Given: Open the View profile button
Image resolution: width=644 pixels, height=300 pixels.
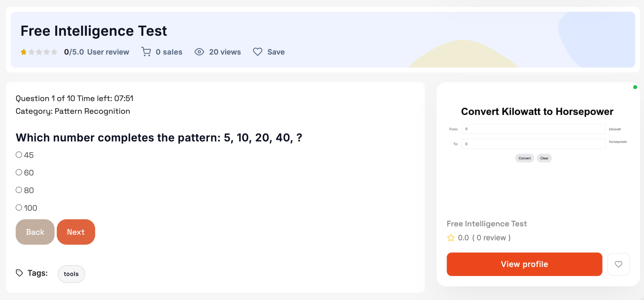Looking at the screenshot, I should pos(524,264).
